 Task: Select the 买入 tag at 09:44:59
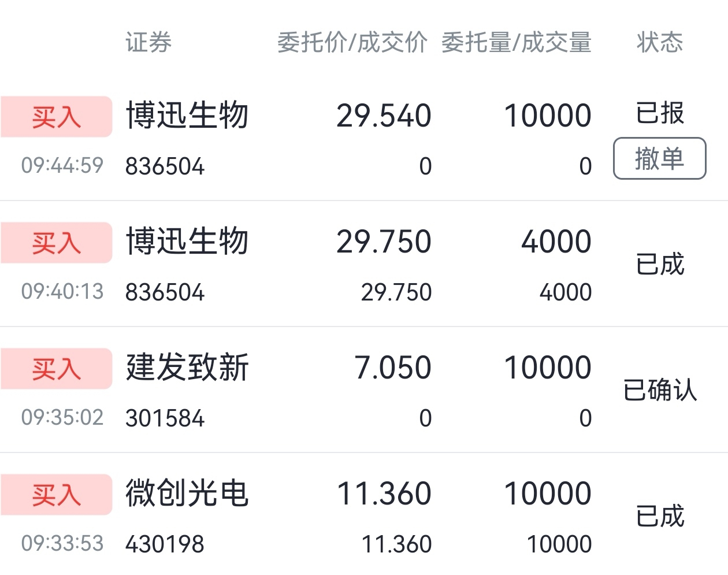coord(56,117)
